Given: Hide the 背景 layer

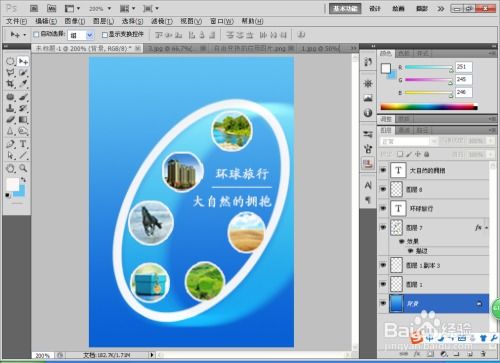Looking at the screenshot, I should click(383, 303).
